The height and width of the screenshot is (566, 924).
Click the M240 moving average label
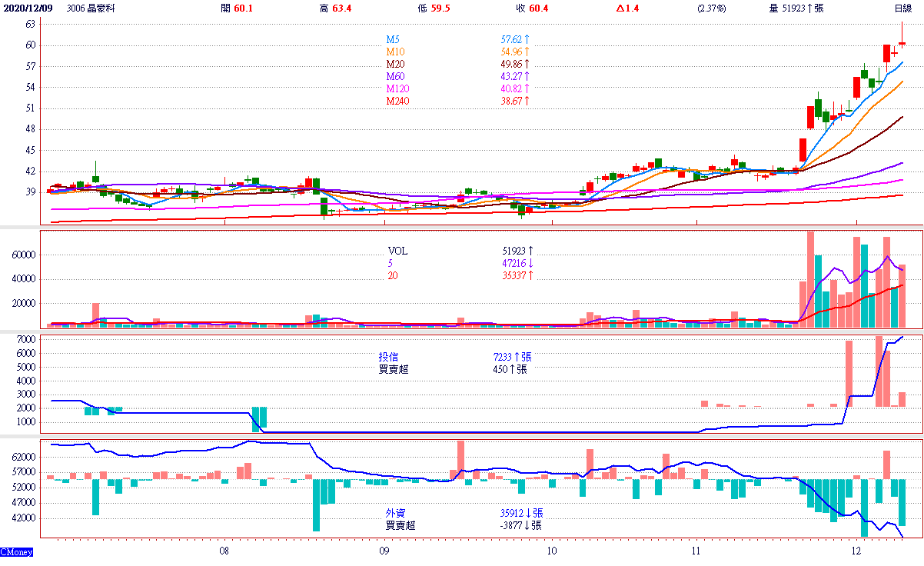point(397,101)
